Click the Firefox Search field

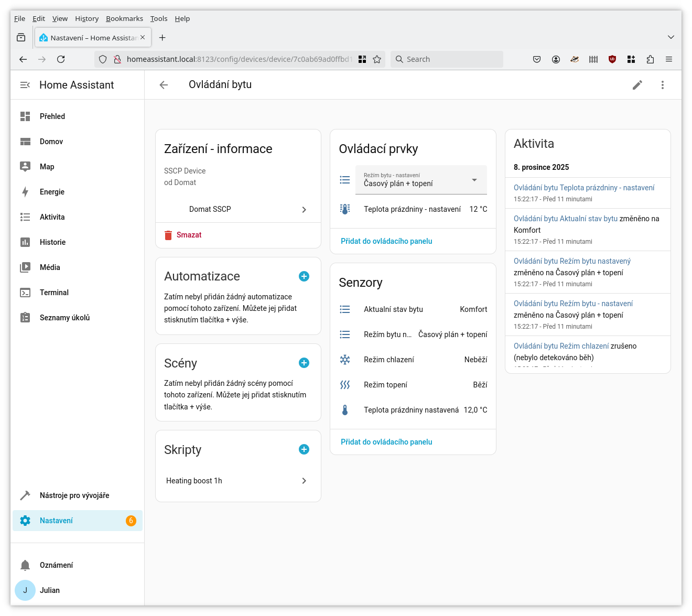(x=447, y=59)
